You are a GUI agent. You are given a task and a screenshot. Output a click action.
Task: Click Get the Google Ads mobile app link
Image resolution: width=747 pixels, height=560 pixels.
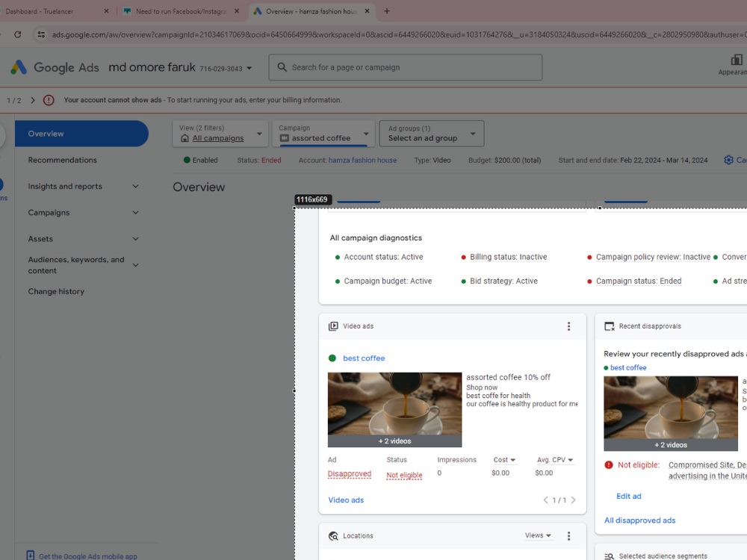[88, 556]
